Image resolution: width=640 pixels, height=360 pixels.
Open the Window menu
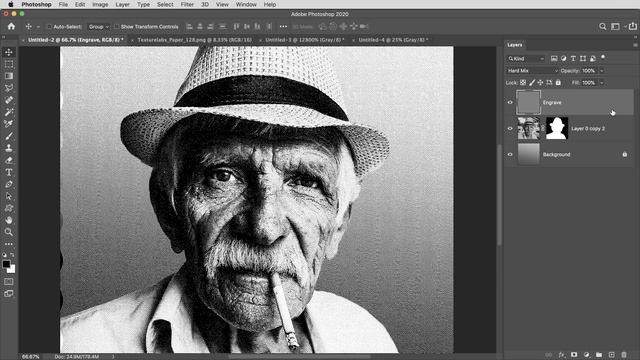point(246,4)
